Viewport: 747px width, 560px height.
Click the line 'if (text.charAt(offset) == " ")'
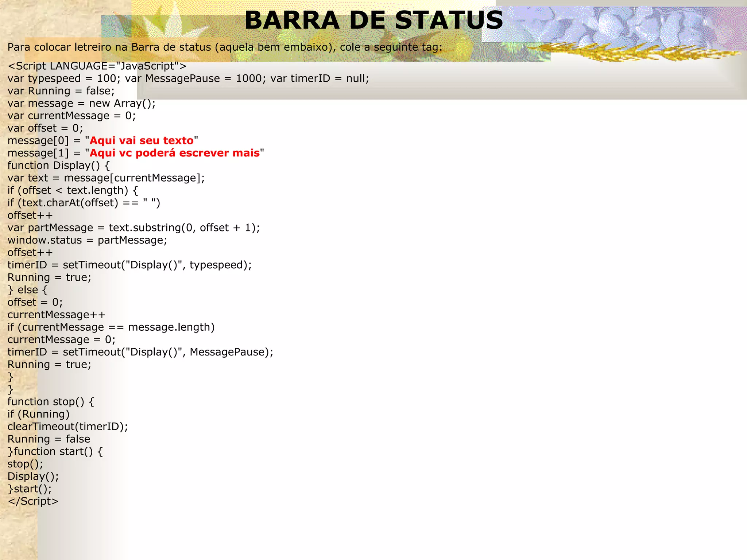point(84,203)
